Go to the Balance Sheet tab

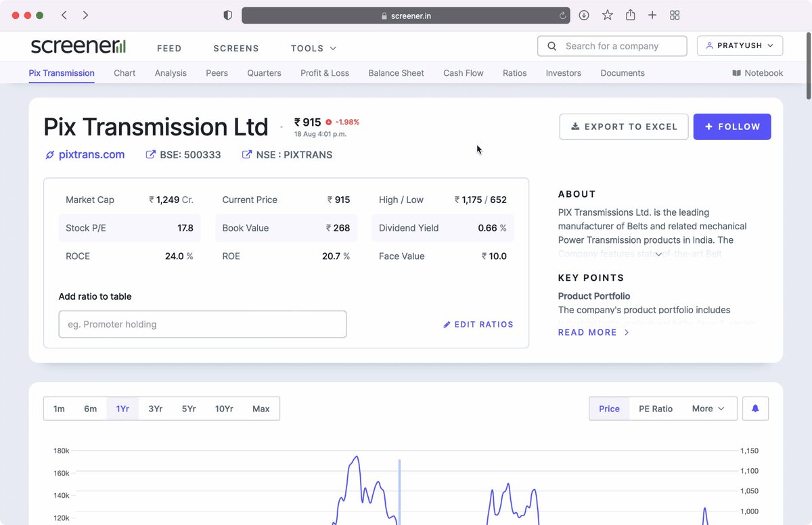click(396, 73)
